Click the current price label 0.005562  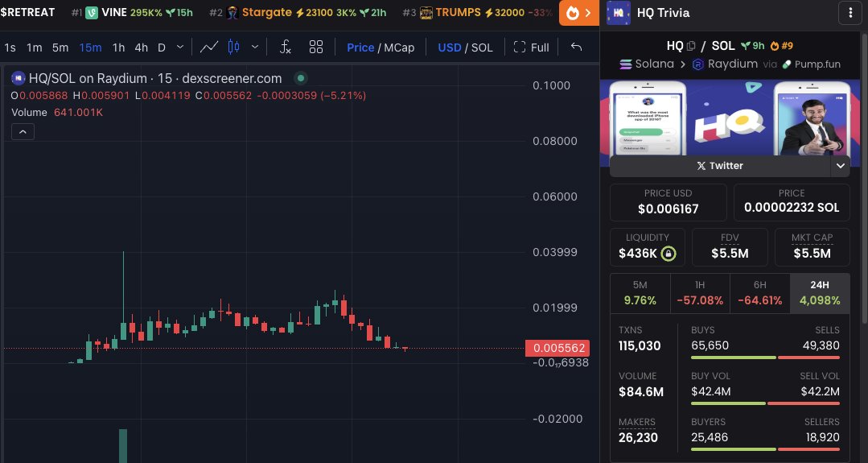557,348
